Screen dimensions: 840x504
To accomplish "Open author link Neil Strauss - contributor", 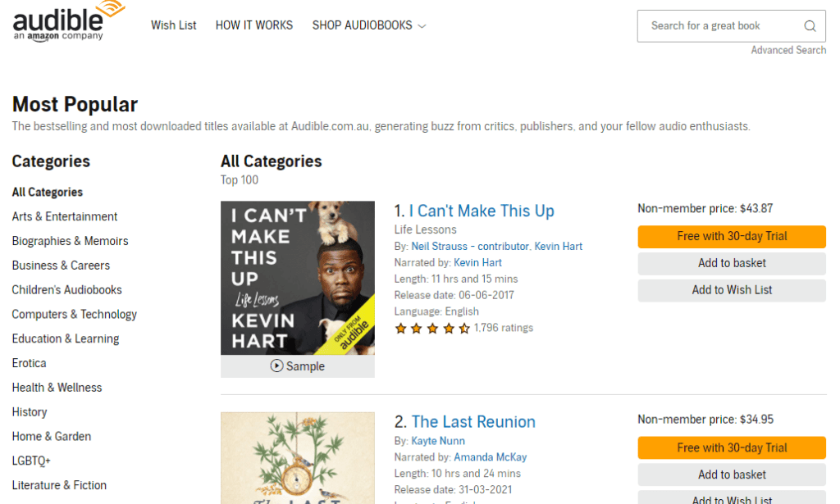I will (x=470, y=247).
